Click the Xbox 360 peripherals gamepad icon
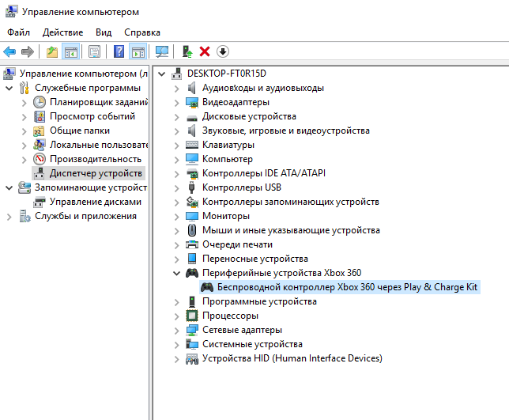The width and height of the screenshot is (509, 420). tap(192, 273)
